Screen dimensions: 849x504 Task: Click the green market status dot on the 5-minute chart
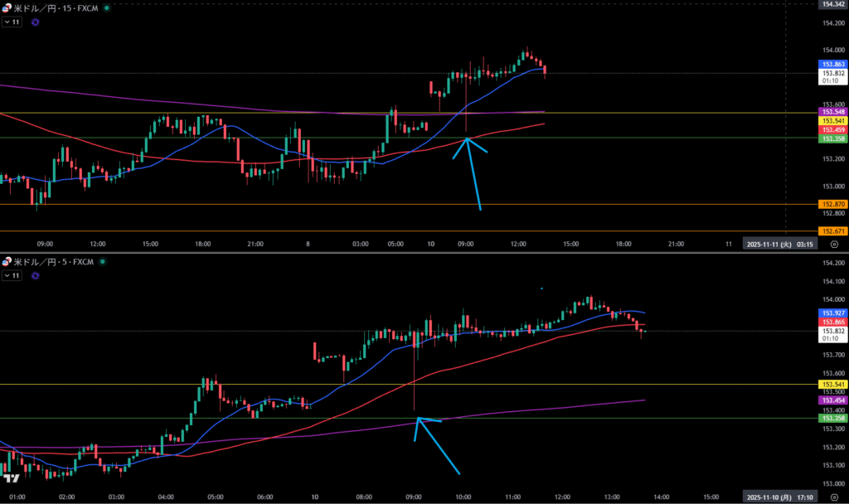pos(101,262)
